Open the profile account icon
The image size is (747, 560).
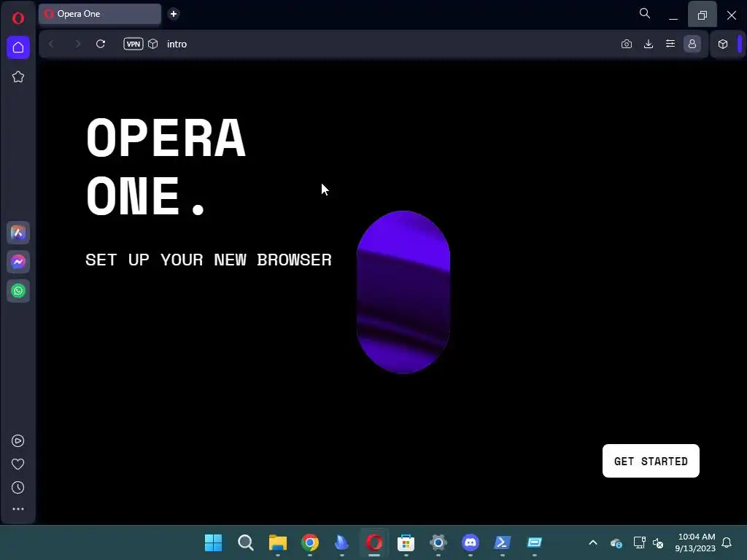point(692,44)
